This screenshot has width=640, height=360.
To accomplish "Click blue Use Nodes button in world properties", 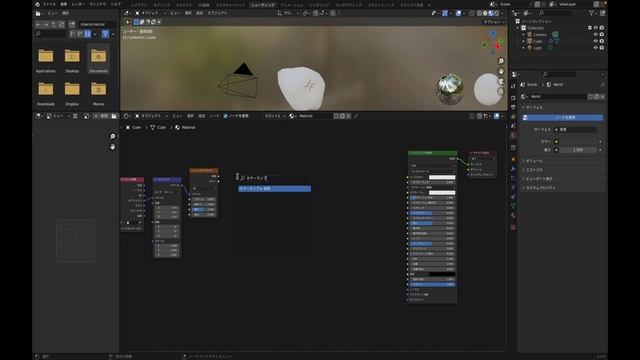I will click(562, 118).
